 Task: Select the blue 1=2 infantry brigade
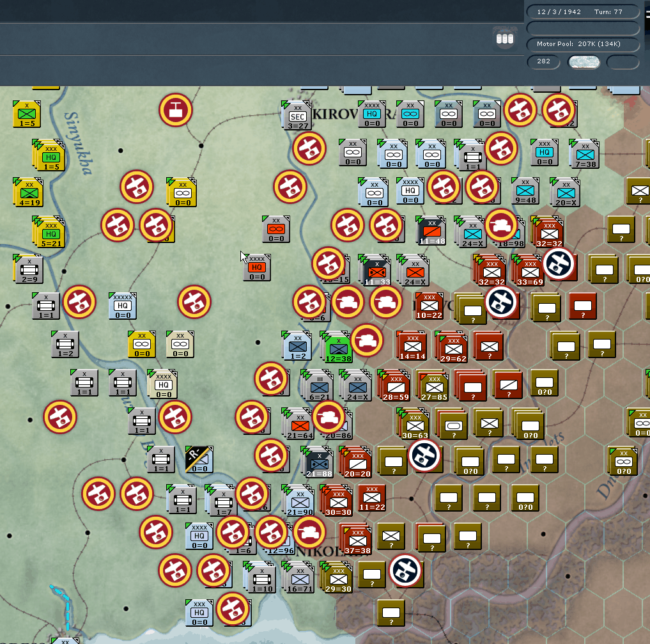(297, 345)
